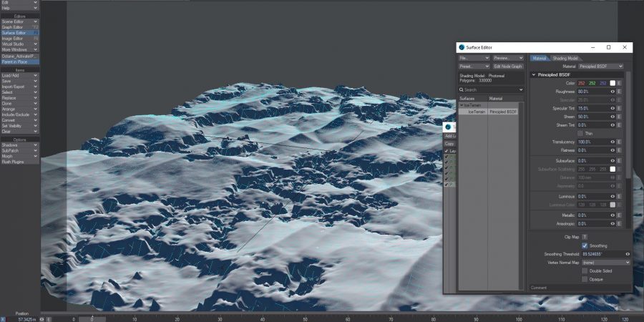Click the surface Search field
The width and height of the screenshot is (644, 322).
click(x=491, y=90)
